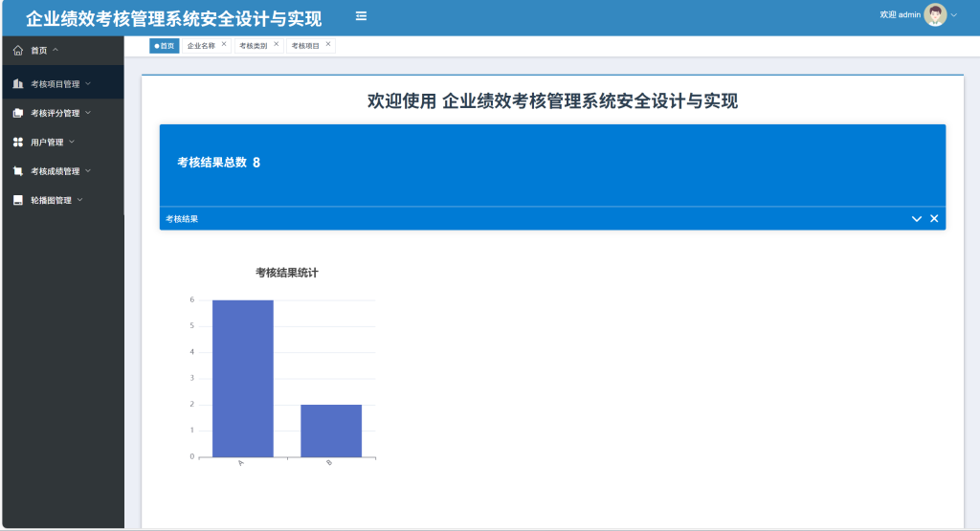Click the chart title 考核结果统计
Image resolution: width=980 pixels, height=531 pixels.
[x=287, y=273]
